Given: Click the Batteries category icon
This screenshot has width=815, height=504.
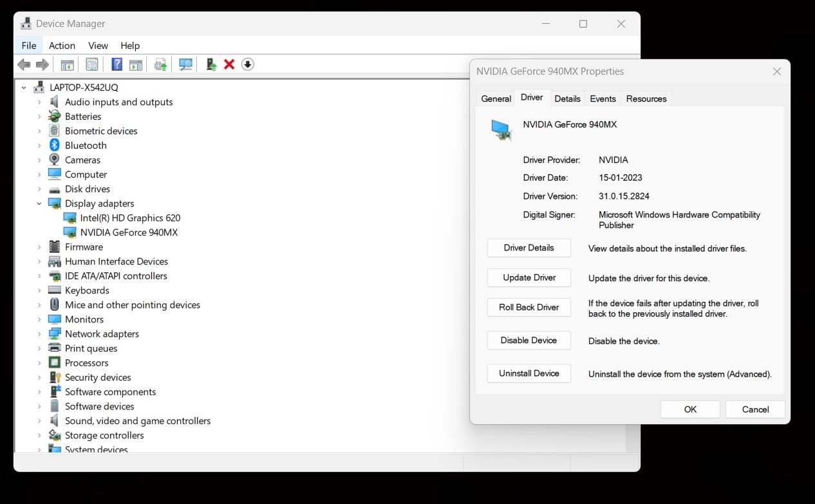Looking at the screenshot, I should pyautogui.click(x=55, y=117).
